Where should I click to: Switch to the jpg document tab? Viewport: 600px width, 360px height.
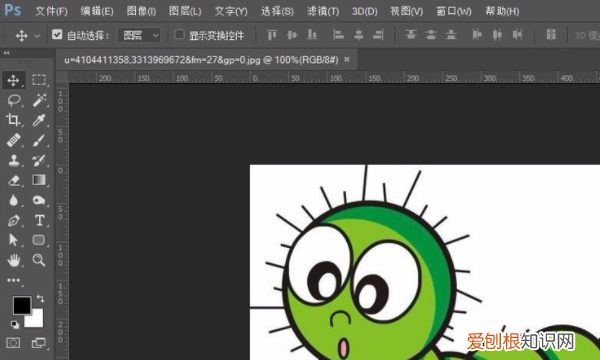coord(201,60)
